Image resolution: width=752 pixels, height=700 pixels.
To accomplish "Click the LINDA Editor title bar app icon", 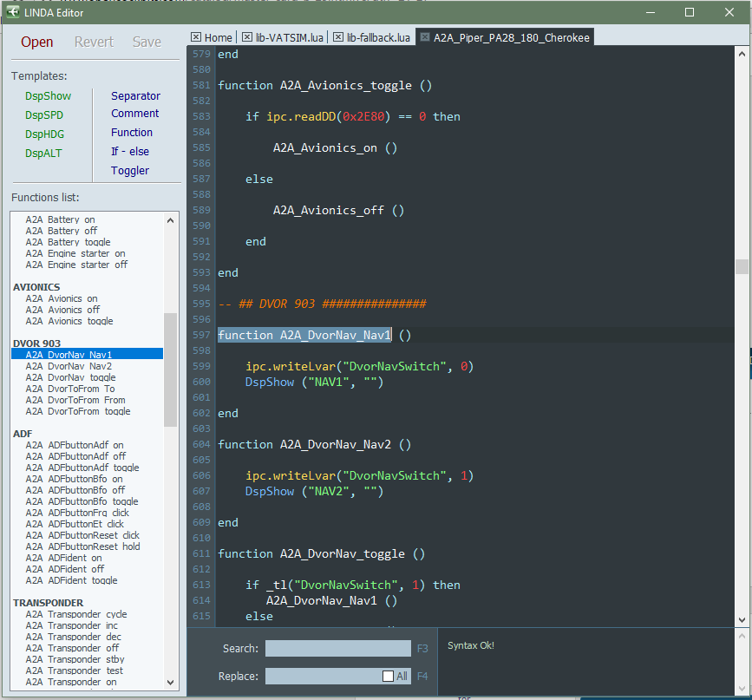I will [x=13, y=12].
